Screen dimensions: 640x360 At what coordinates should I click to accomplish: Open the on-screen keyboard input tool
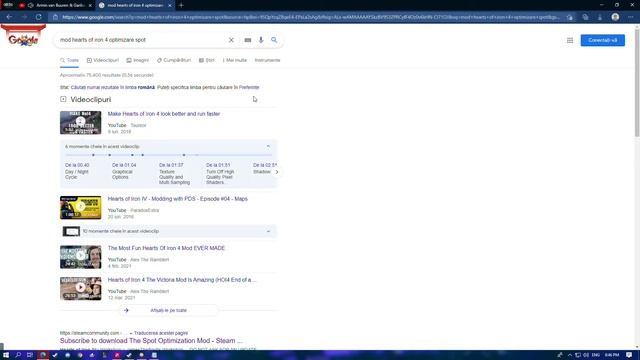(248, 40)
